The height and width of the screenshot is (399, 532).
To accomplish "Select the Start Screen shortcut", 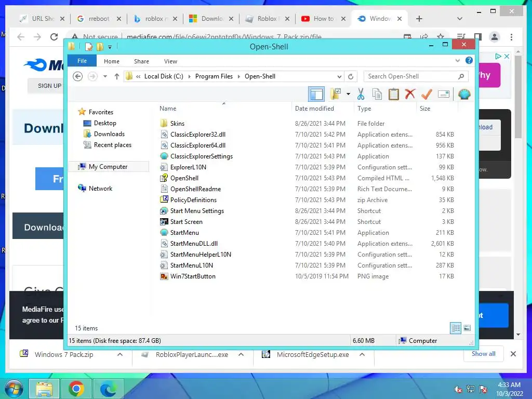I will pyautogui.click(x=187, y=221).
